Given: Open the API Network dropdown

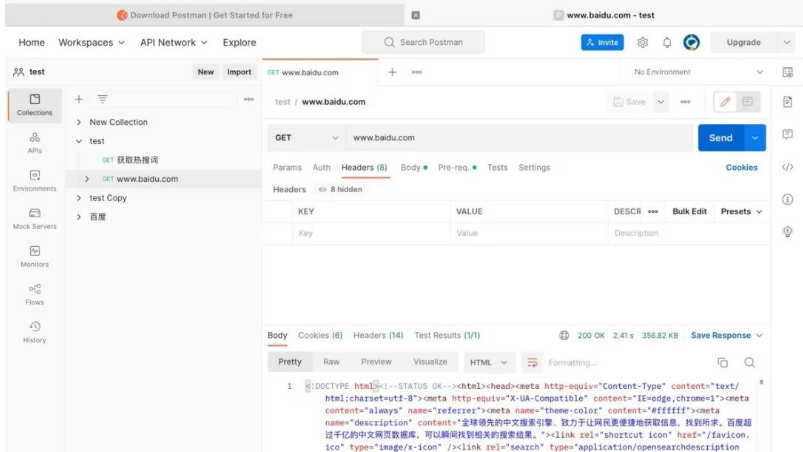Looking at the screenshot, I should coord(174,42).
